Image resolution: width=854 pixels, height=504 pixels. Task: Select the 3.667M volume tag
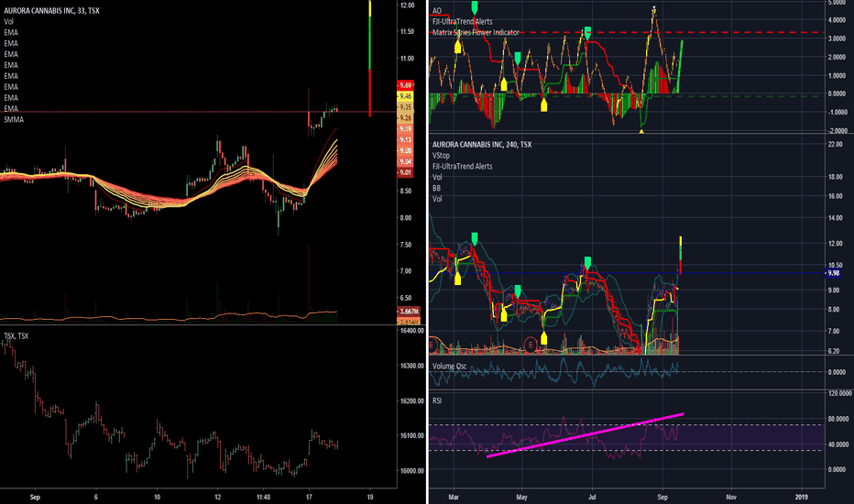point(409,312)
